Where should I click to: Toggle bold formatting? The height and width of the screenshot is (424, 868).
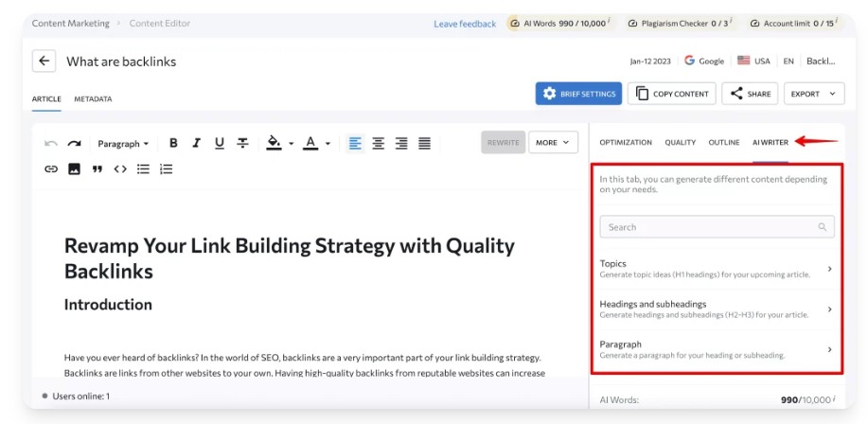pyautogui.click(x=173, y=143)
